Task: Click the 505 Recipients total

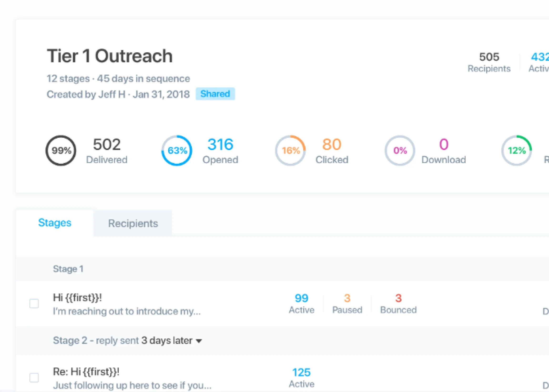Action: click(489, 62)
